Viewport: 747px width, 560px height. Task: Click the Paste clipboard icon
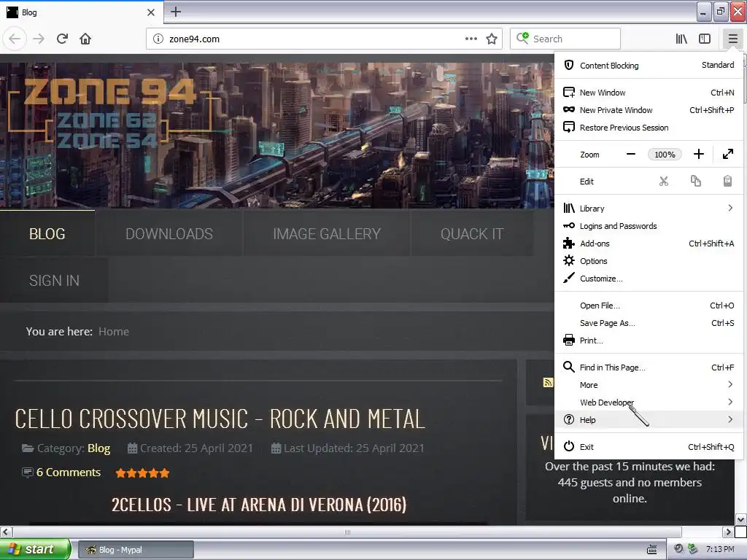pos(727,182)
